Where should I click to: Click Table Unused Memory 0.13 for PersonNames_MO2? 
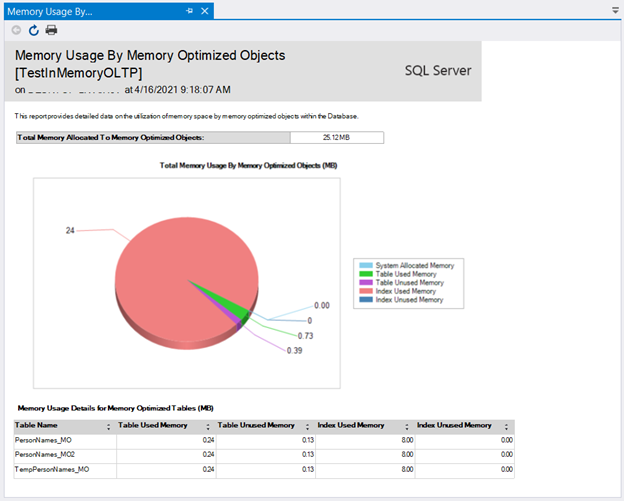coord(308,454)
